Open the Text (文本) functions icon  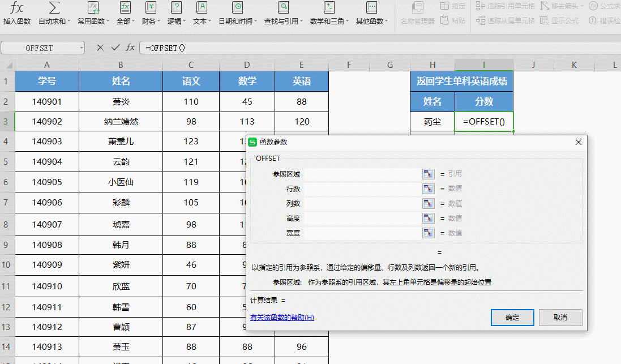[202, 8]
